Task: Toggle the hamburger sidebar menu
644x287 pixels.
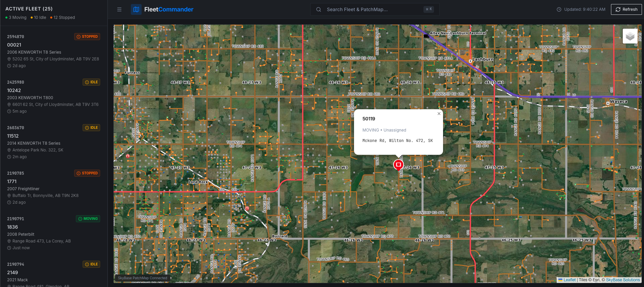Action: coord(119,9)
